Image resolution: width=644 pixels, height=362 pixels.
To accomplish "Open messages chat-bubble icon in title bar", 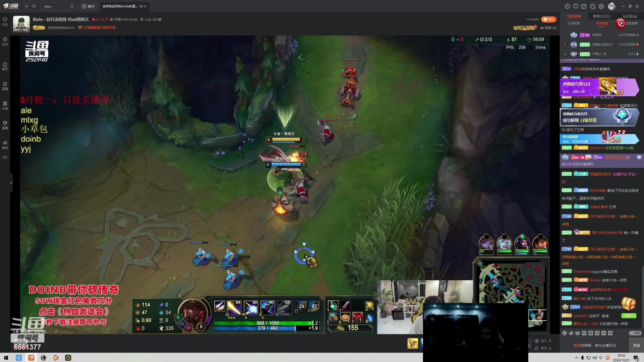I will pos(593,6).
